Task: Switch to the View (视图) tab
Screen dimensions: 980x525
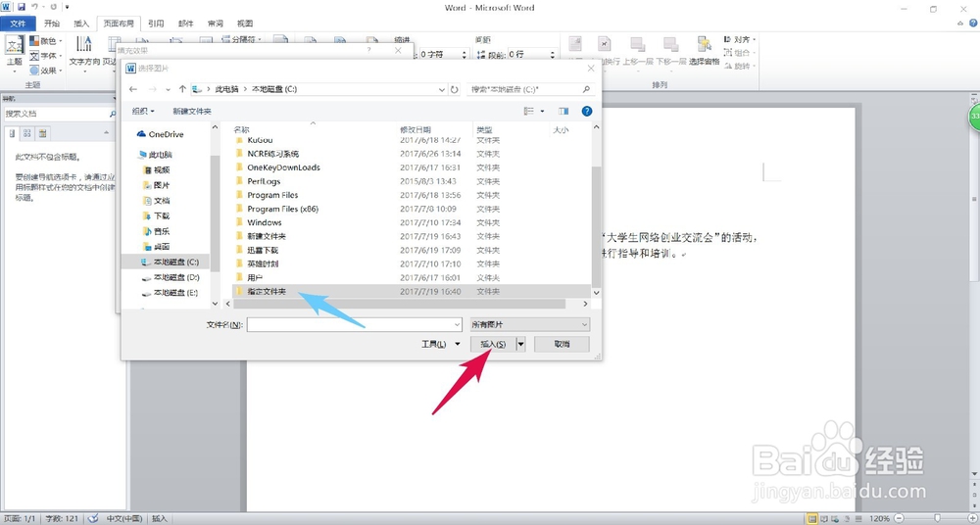Action: [245, 24]
